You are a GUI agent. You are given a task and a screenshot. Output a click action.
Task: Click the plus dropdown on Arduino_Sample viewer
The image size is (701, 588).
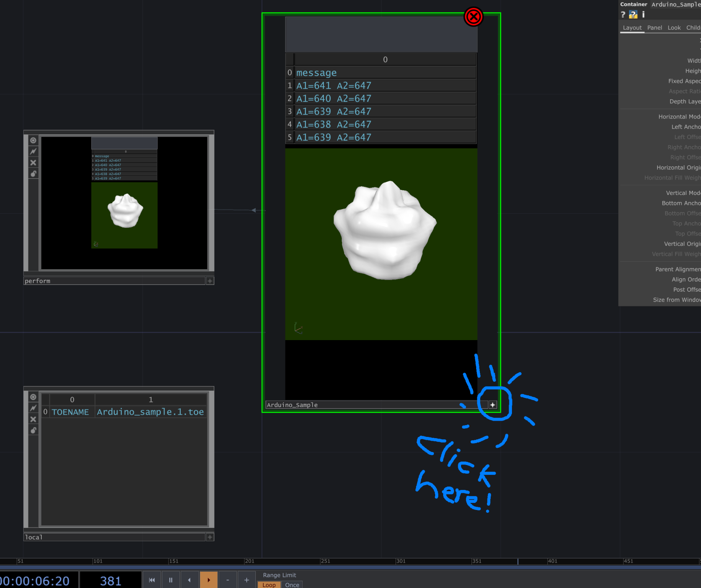(x=492, y=404)
